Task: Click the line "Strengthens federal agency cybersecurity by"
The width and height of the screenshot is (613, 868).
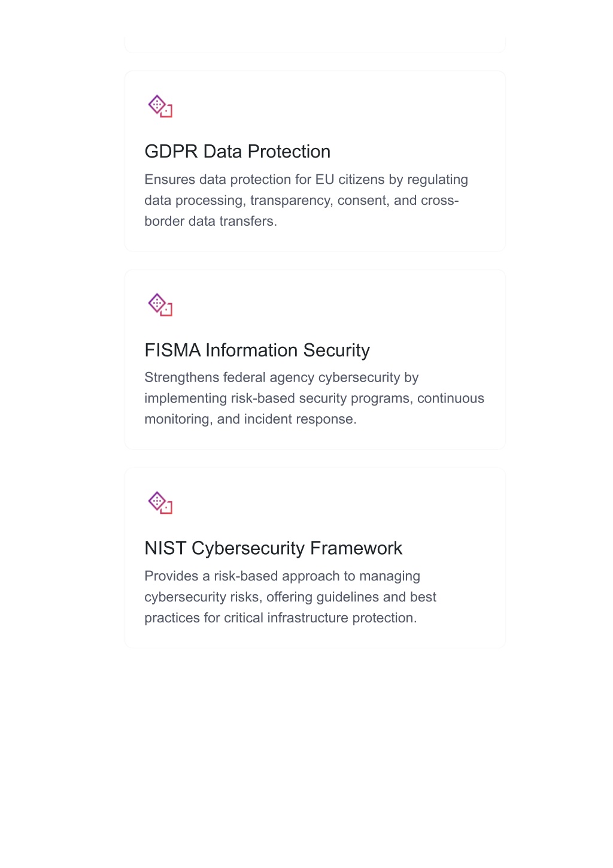Action: tap(281, 377)
